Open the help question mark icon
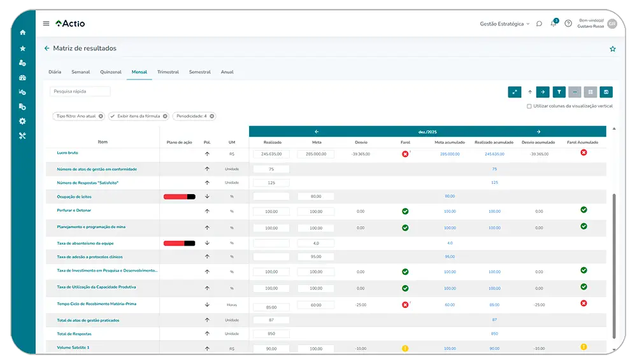 [568, 24]
